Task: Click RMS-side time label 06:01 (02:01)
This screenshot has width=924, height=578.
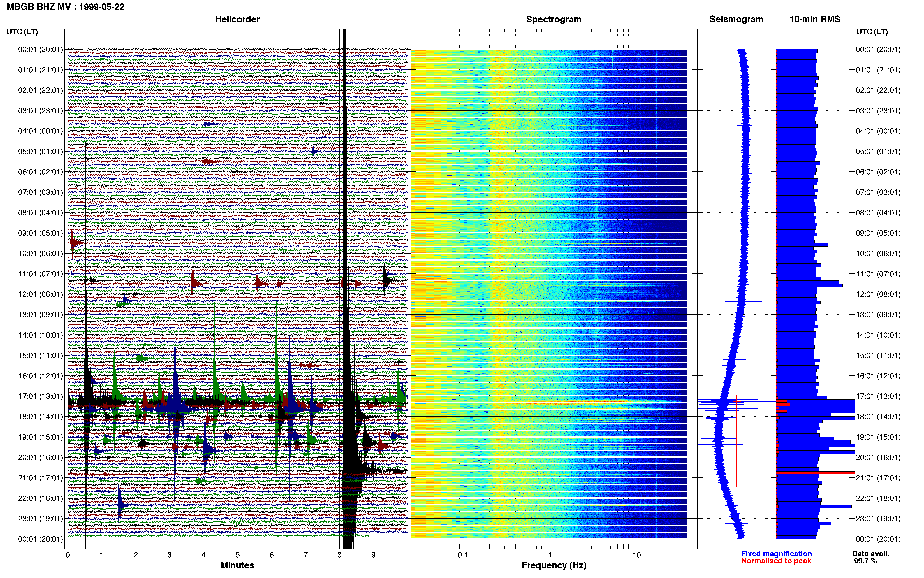Action: point(878,172)
